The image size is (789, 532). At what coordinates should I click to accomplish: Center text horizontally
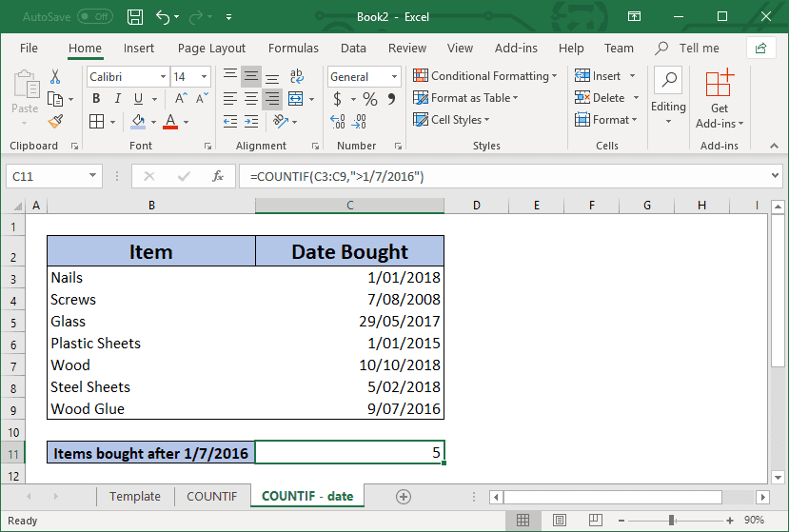click(x=251, y=99)
